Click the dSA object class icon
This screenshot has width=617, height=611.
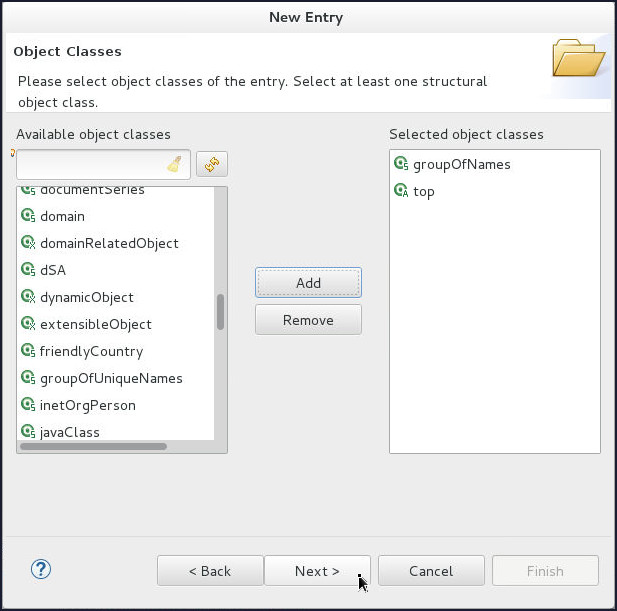coord(28,270)
